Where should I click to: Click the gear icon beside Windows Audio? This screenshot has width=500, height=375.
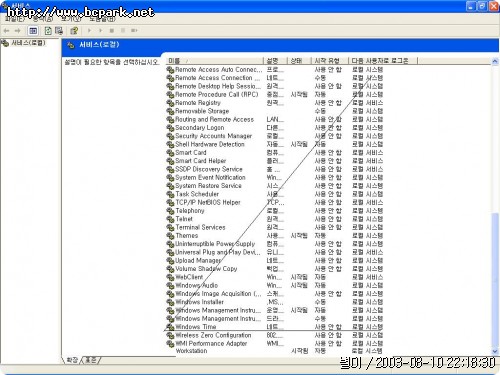click(x=170, y=285)
